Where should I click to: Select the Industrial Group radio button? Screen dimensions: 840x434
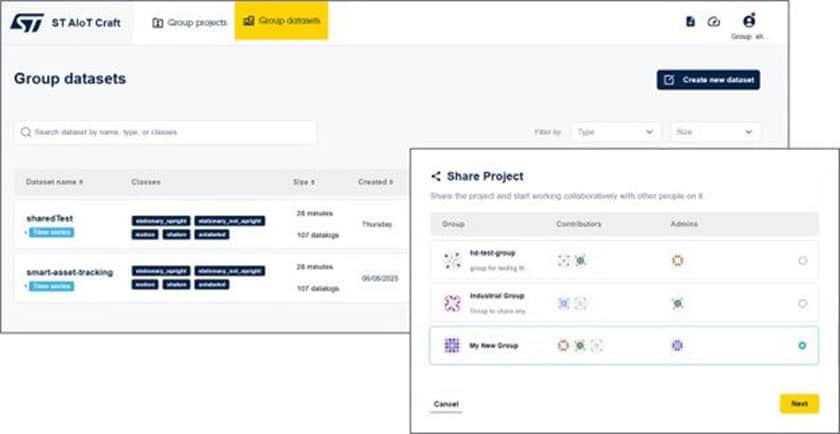click(x=802, y=304)
